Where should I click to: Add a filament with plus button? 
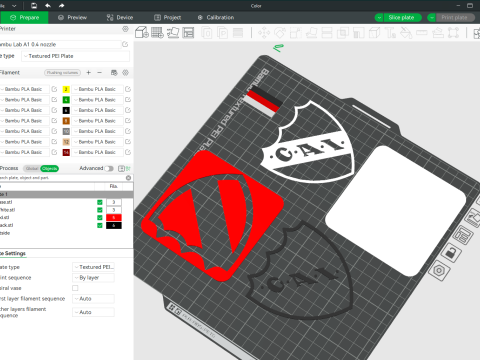pos(88,73)
